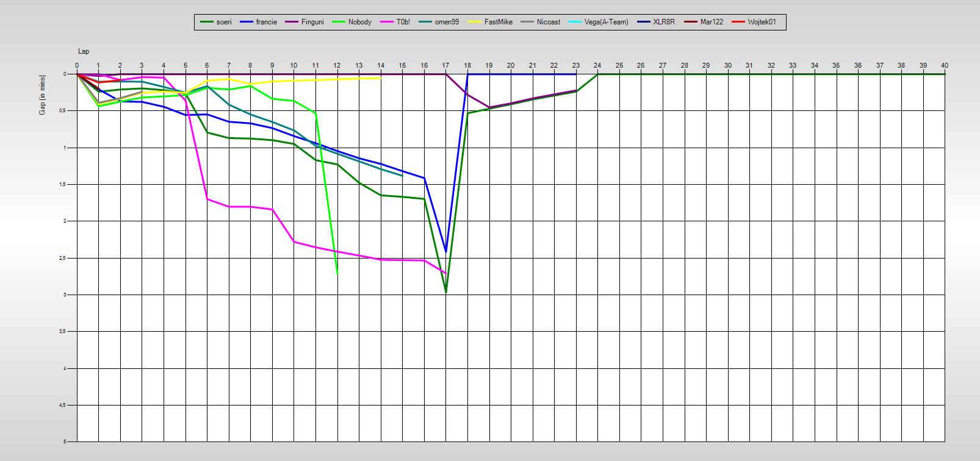The width and height of the screenshot is (980, 461).
Task: Choose omen99 in the legend
Action: coord(447,22)
